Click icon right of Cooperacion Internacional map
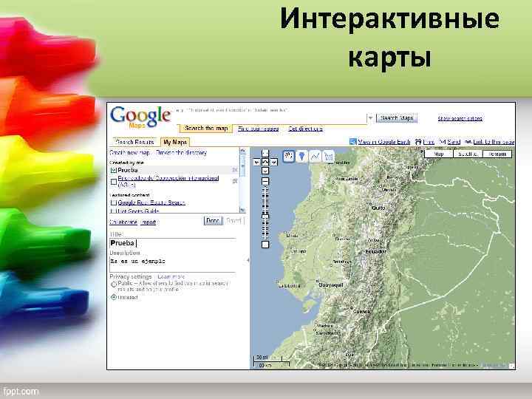 tap(234, 181)
